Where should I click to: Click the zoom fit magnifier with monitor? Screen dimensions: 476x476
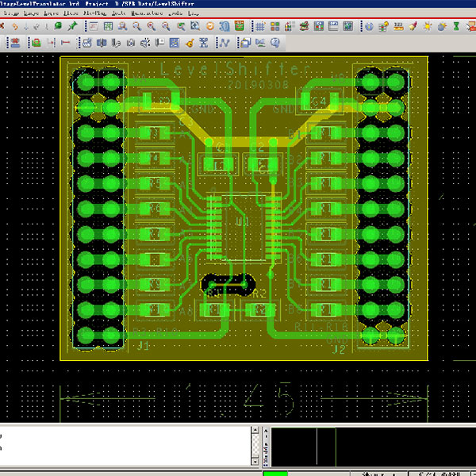click(x=123, y=27)
